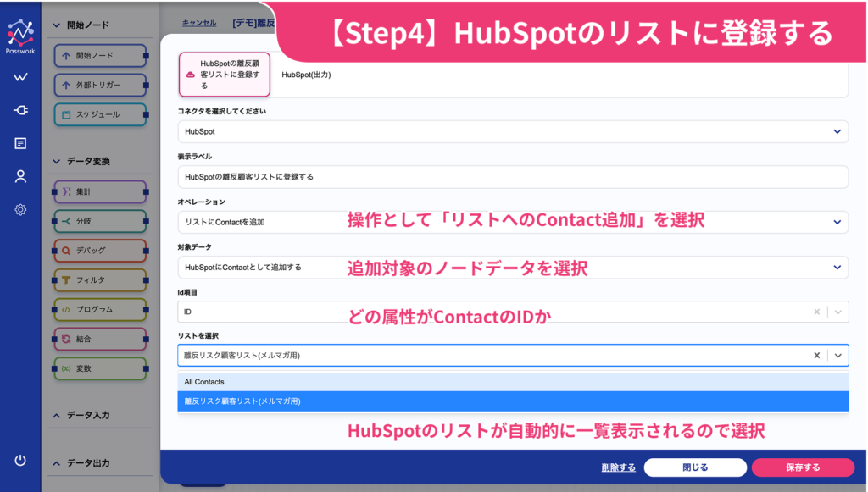Click the リストを選択 field label
This screenshot has height=492, width=868.
(198, 336)
